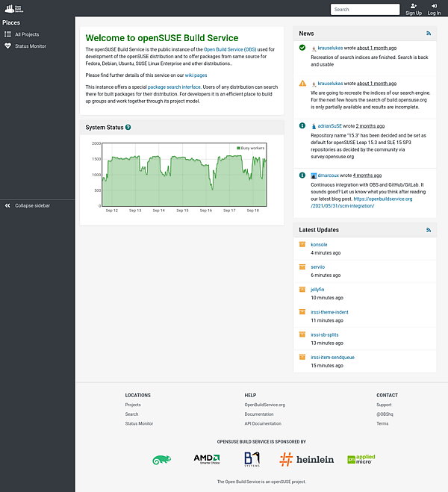The image size is (448, 492).
Task: Open All Projects in the sidebar
Action: (x=27, y=34)
